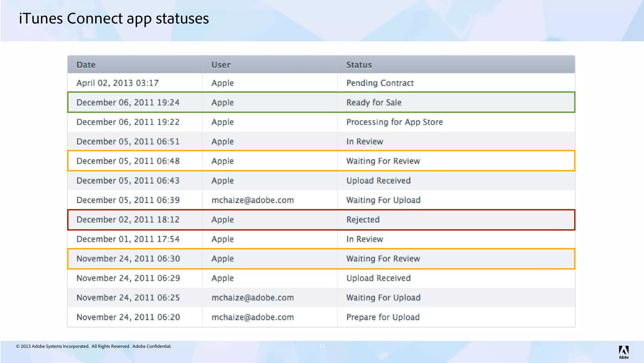The width and height of the screenshot is (644, 363).
Task: Click the 'iTunes Connect app statuses' title
Action: coord(114,19)
